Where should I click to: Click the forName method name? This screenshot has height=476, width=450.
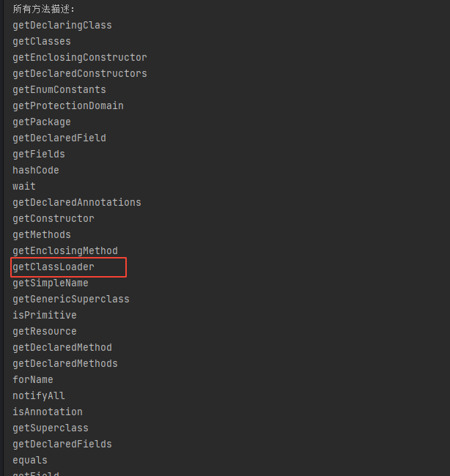33,380
